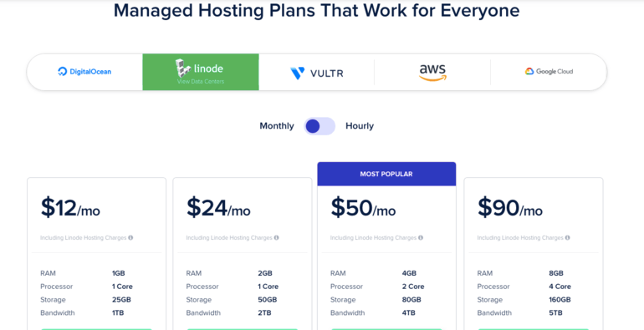Open the info icon beside $50 hosting charges
Viewport: 644px width, 330px height.
421,237
